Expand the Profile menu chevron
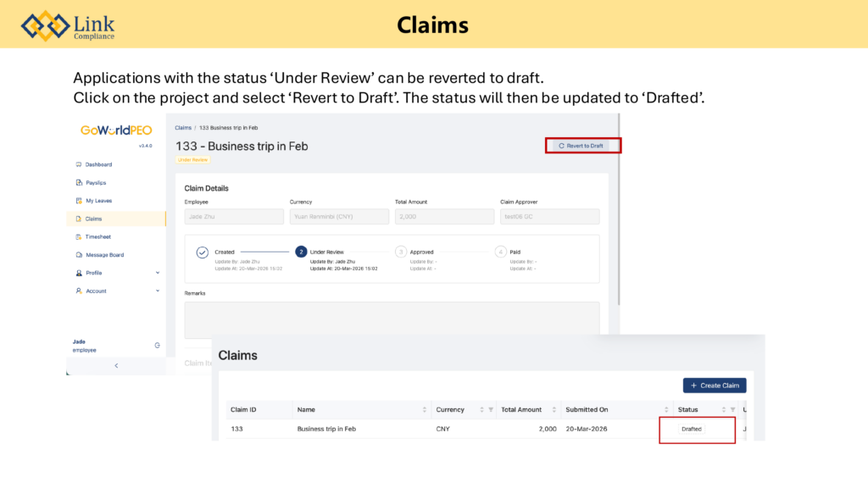Viewport: 868px width, 488px height. (x=157, y=273)
